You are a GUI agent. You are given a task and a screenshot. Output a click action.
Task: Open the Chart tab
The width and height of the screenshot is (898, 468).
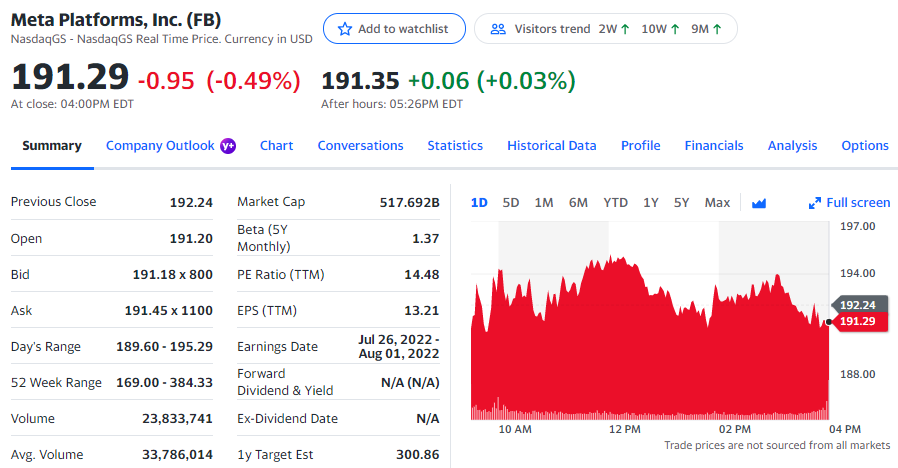277,146
